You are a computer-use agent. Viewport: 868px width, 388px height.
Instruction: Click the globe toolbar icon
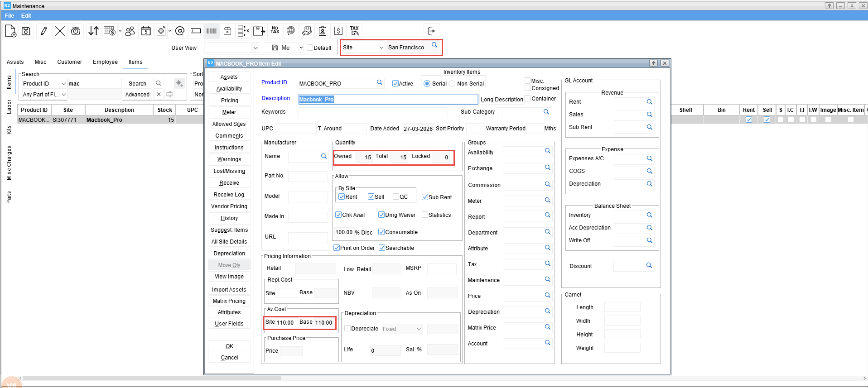[x=291, y=31]
